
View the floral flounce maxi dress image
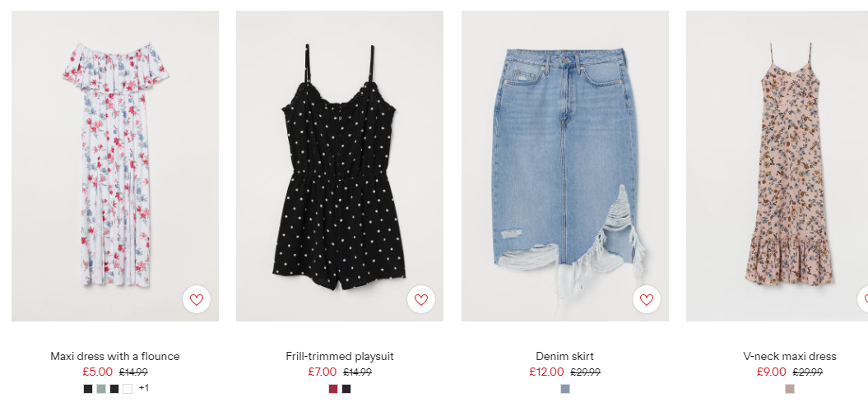pyautogui.click(x=115, y=166)
